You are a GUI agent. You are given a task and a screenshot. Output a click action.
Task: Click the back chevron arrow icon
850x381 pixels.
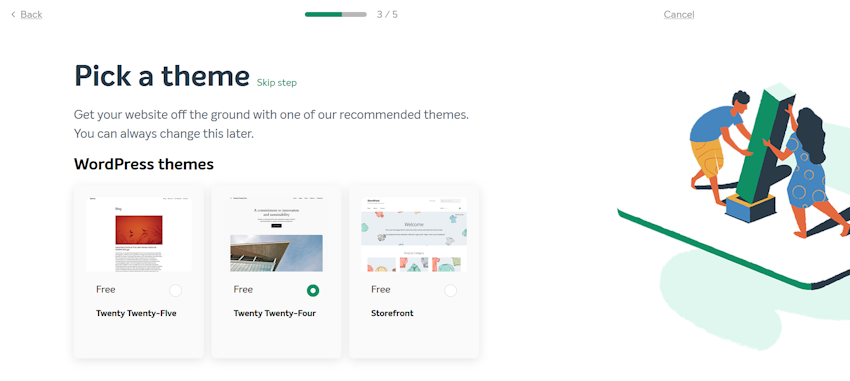(x=13, y=15)
